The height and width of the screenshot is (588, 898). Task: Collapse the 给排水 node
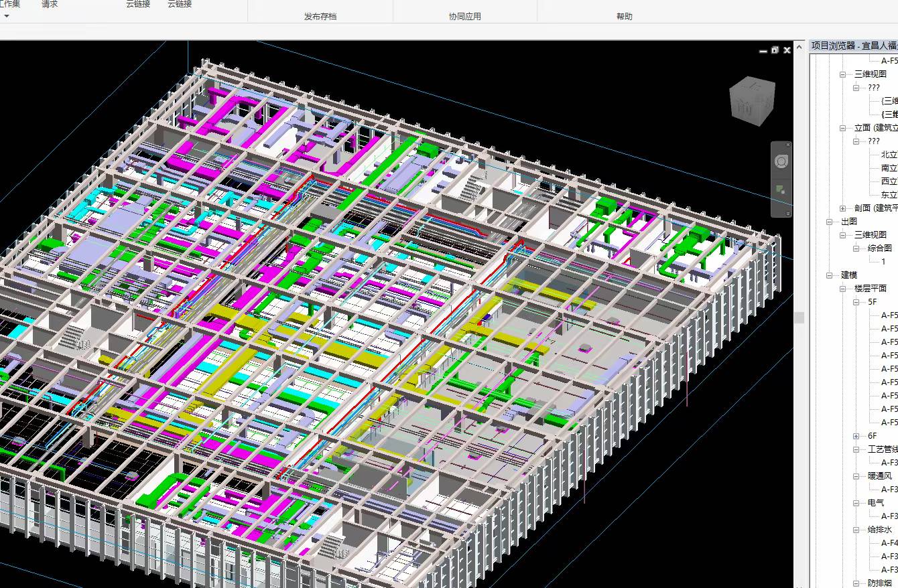856,530
